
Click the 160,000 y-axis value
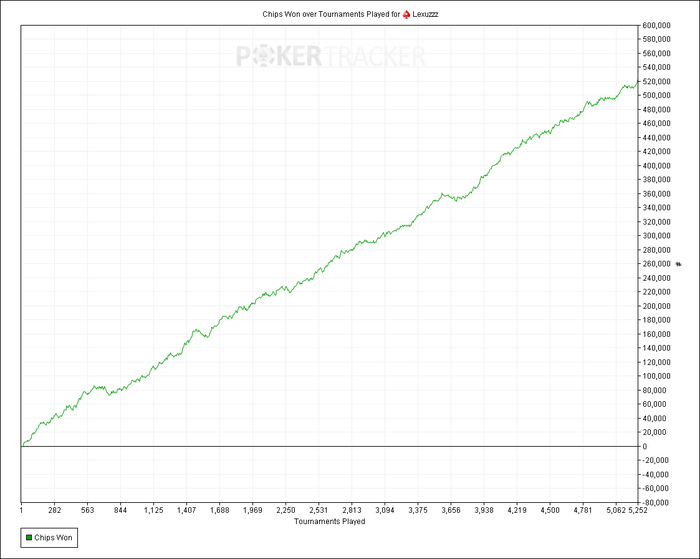(656, 334)
